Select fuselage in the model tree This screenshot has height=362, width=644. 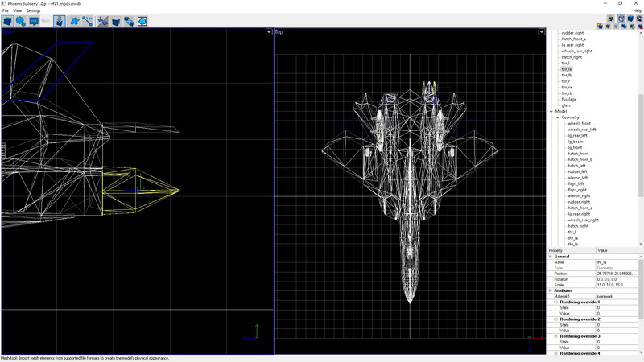coord(568,99)
